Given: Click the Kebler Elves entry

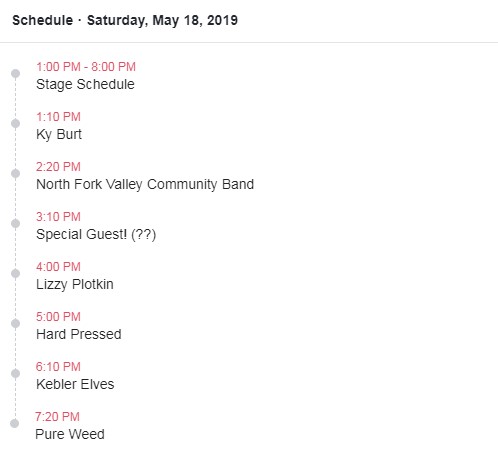Looking at the screenshot, I should pyautogui.click(x=75, y=384).
